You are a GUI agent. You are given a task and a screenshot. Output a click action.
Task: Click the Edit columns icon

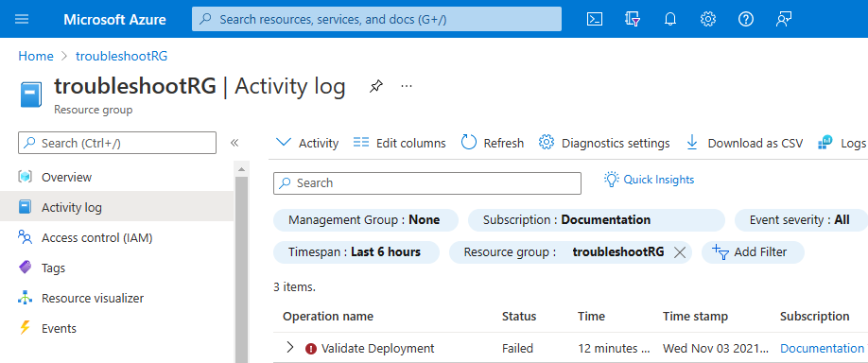361,143
